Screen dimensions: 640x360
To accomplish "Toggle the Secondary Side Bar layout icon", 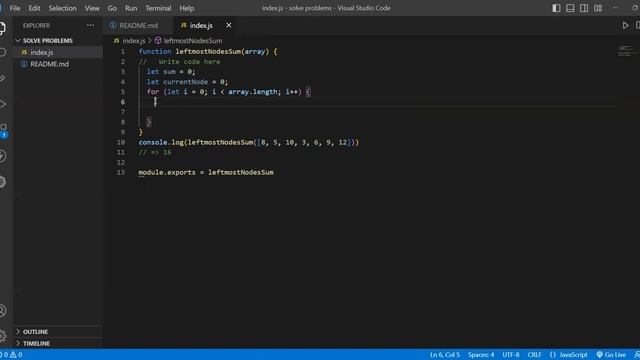I will pyautogui.click(x=584, y=8).
